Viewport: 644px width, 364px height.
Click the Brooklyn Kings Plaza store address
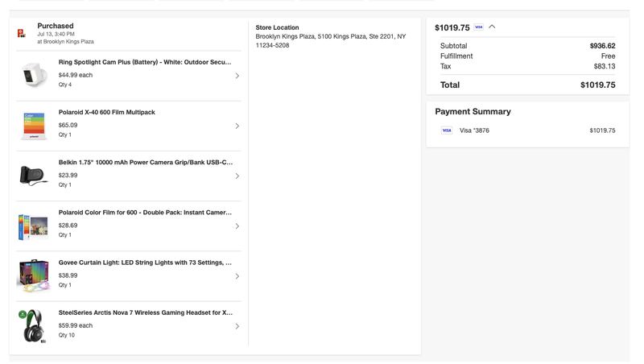(x=331, y=41)
